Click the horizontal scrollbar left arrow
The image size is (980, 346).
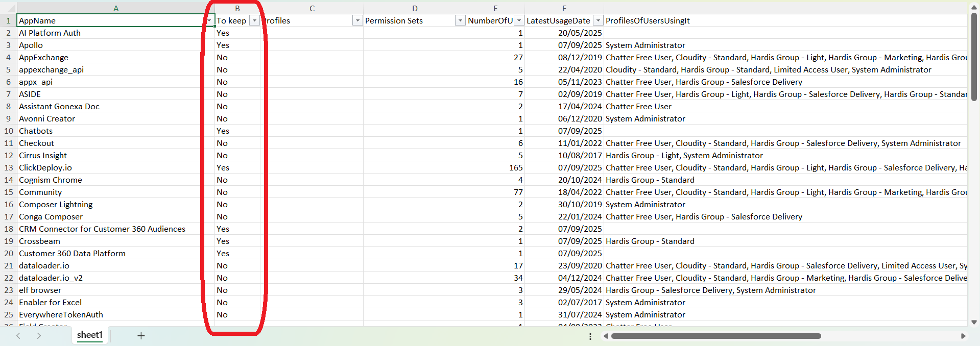(x=606, y=336)
